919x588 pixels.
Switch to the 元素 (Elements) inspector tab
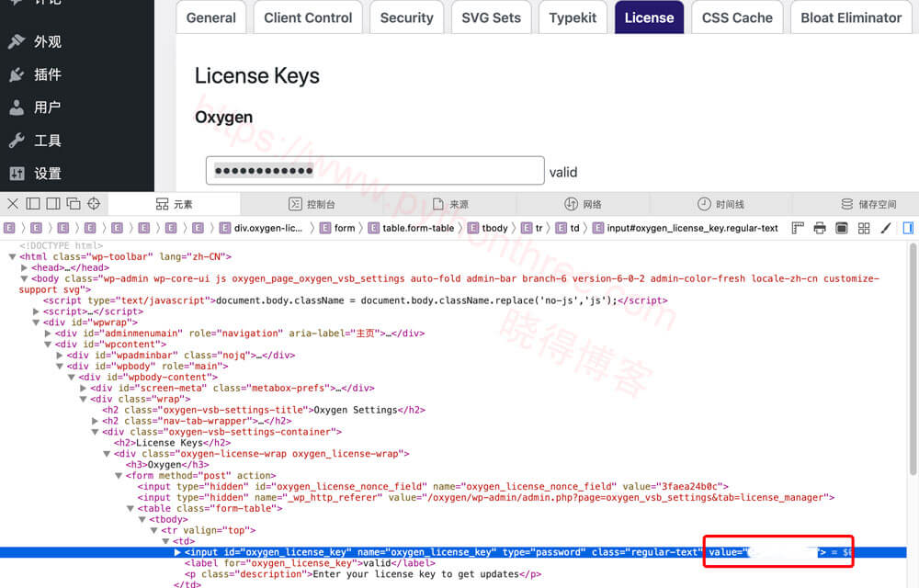click(x=174, y=204)
